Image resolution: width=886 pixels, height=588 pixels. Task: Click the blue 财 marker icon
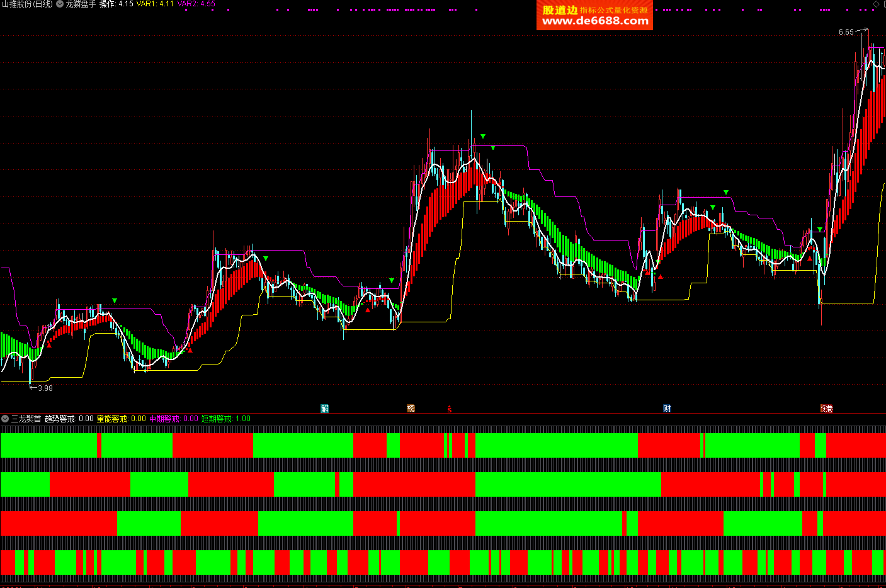[x=667, y=409]
